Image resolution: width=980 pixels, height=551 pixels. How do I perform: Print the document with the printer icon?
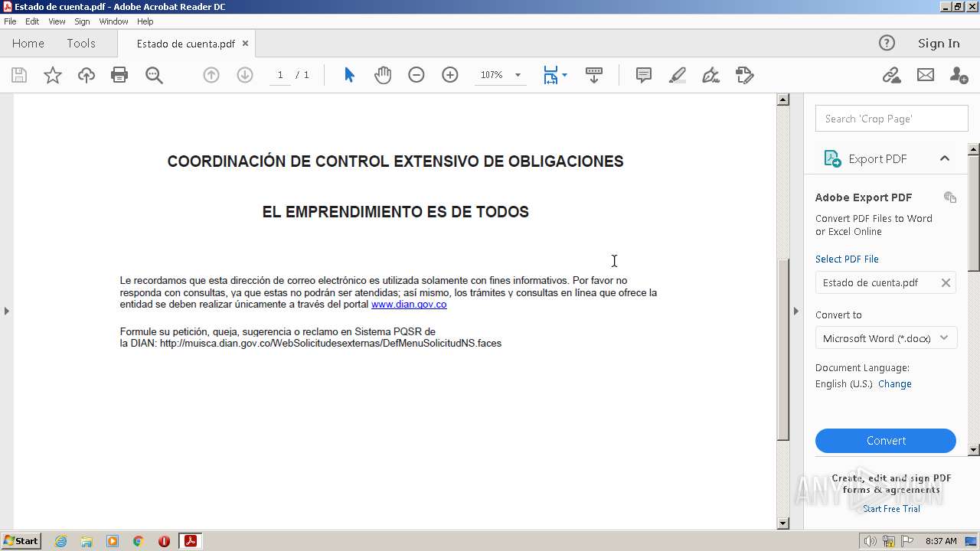pyautogui.click(x=119, y=75)
